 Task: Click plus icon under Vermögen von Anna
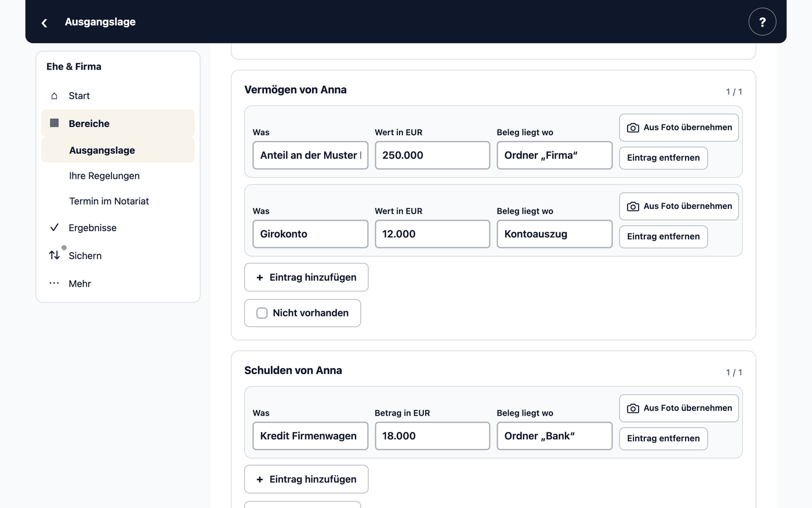260,278
